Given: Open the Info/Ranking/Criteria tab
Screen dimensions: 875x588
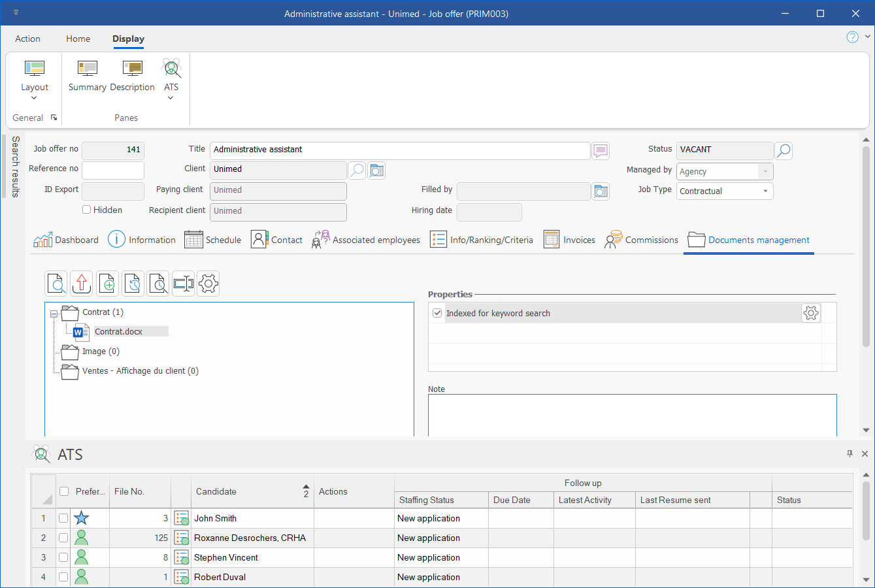Looking at the screenshot, I should click(482, 240).
